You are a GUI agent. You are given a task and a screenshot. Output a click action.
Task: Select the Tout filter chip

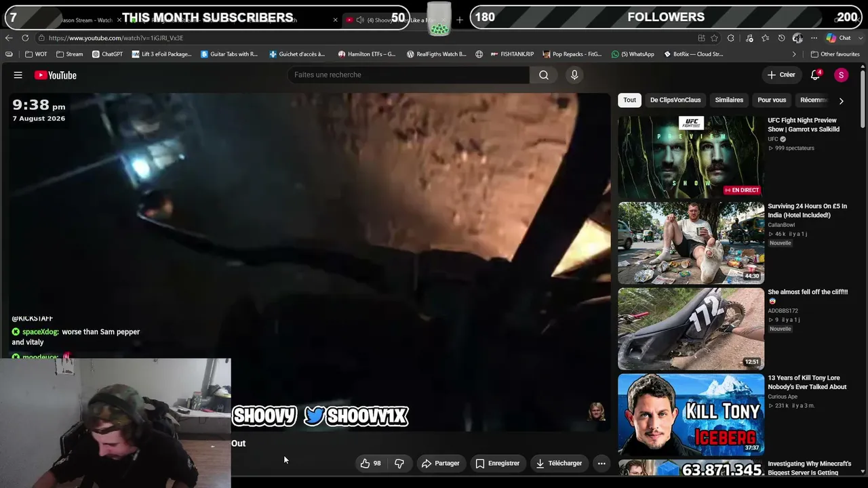[x=630, y=100]
